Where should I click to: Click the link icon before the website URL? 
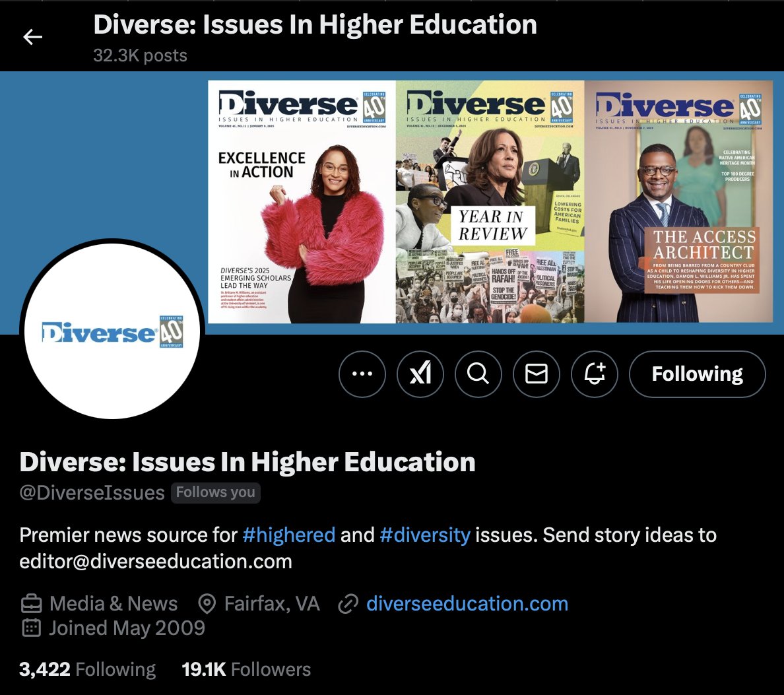345,603
